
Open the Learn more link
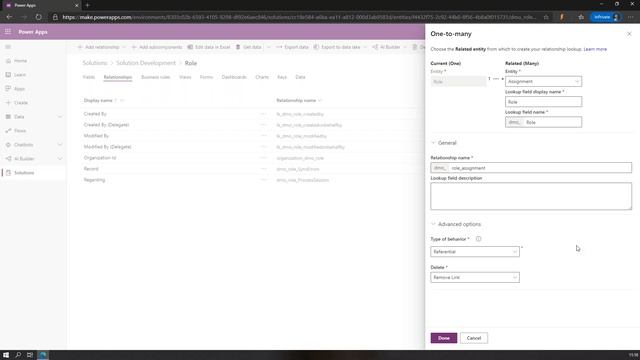pos(595,49)
